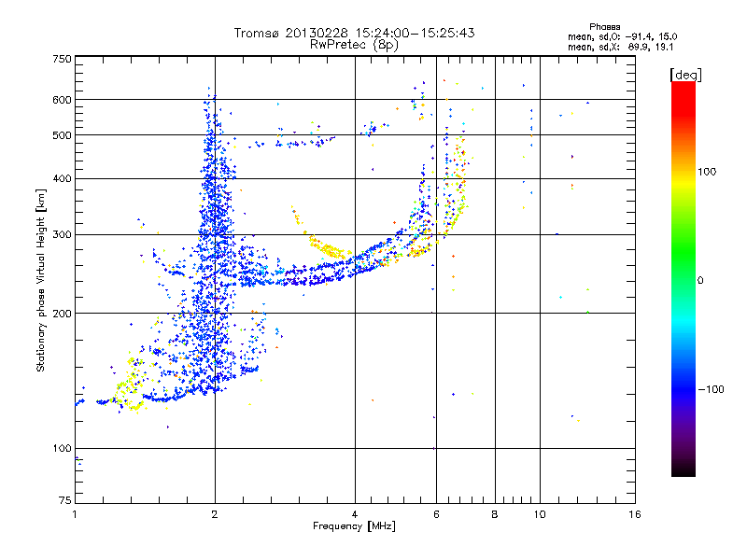
Task: Click the x-axis tick label '8'
Action: tap(495, 514)
